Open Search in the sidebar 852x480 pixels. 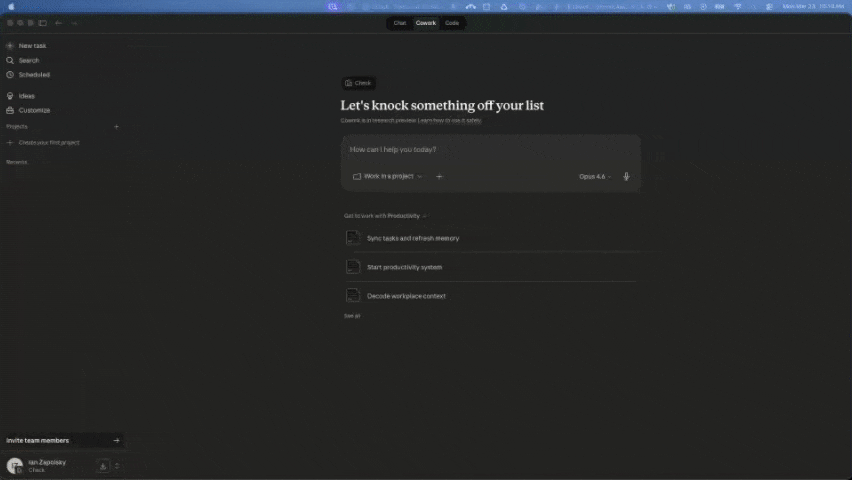point(23,60)
